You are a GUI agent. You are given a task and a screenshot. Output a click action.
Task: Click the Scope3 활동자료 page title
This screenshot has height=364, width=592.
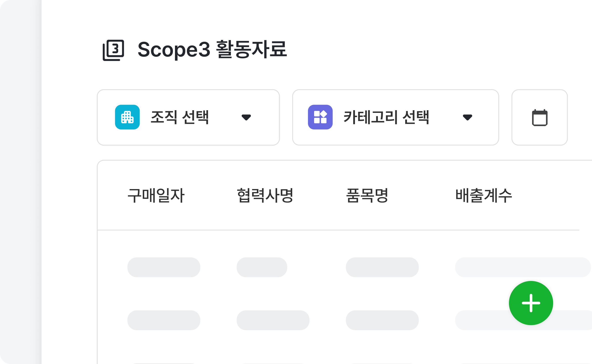click(x=212, y=49)
